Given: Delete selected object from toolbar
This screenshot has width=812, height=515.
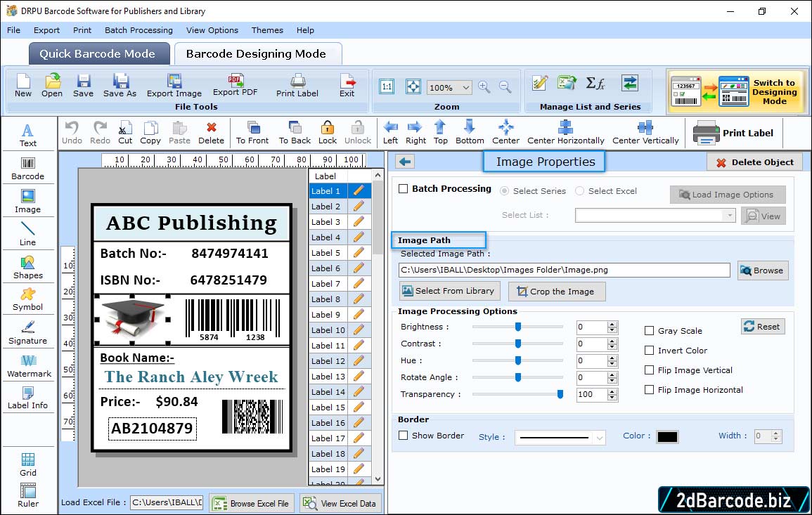Looking at the screenshot, I should 212,133.
